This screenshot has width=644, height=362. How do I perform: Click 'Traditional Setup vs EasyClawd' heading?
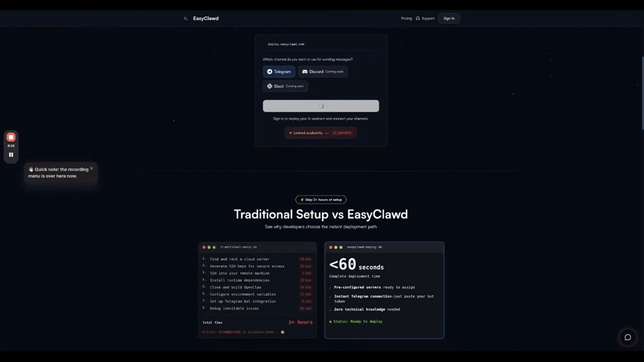321,214
